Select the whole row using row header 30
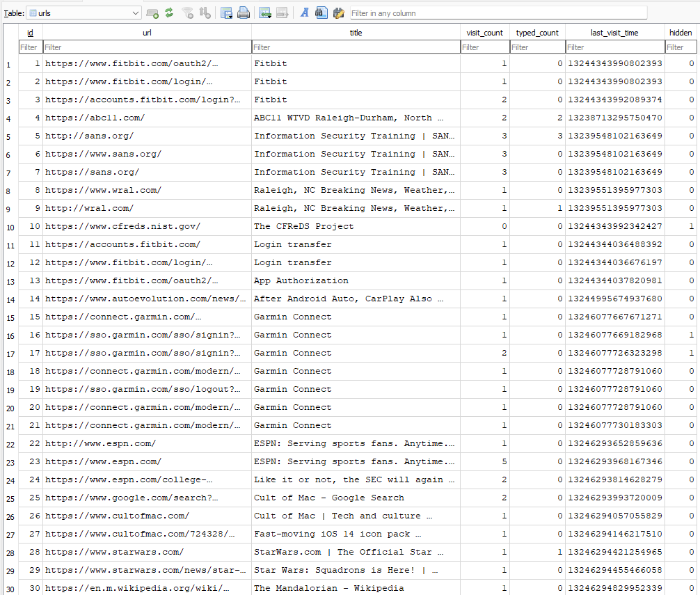 (10, 589)
